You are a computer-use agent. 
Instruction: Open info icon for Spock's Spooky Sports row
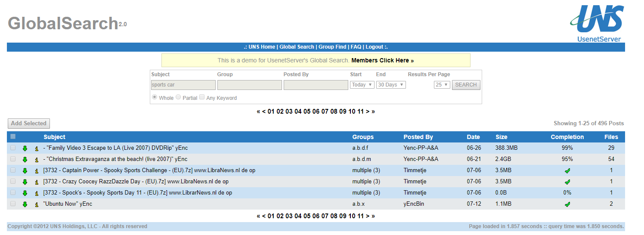click(37, 193)
